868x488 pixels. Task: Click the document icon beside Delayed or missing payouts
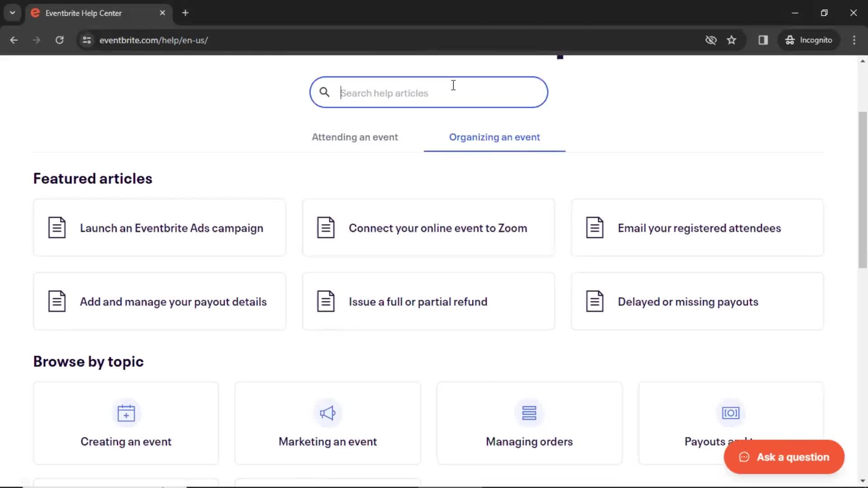(595, 301)
